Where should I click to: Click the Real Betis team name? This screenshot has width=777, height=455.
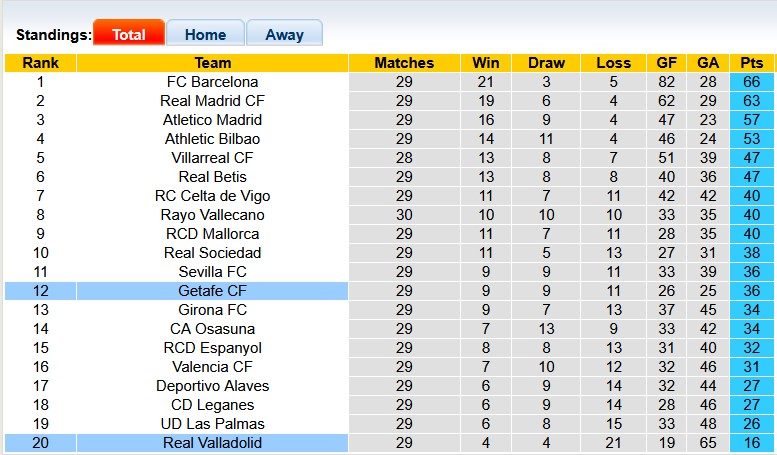212,177
